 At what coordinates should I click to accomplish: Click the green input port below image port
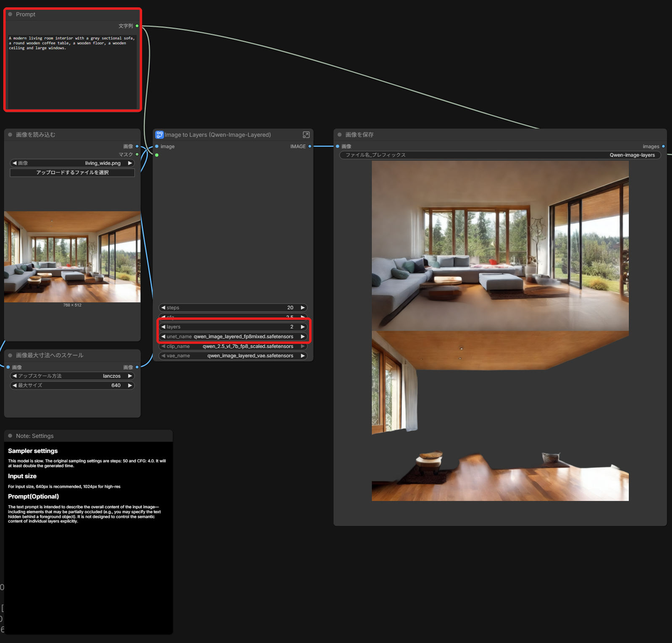pos(157,155)
